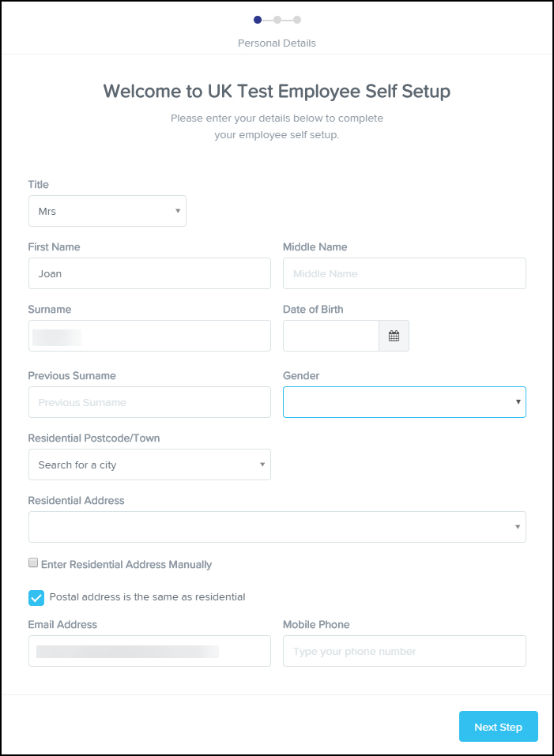This screenshot has height=756, width=554.
Task: Click the Email Address field
Action: click(149, 651)
